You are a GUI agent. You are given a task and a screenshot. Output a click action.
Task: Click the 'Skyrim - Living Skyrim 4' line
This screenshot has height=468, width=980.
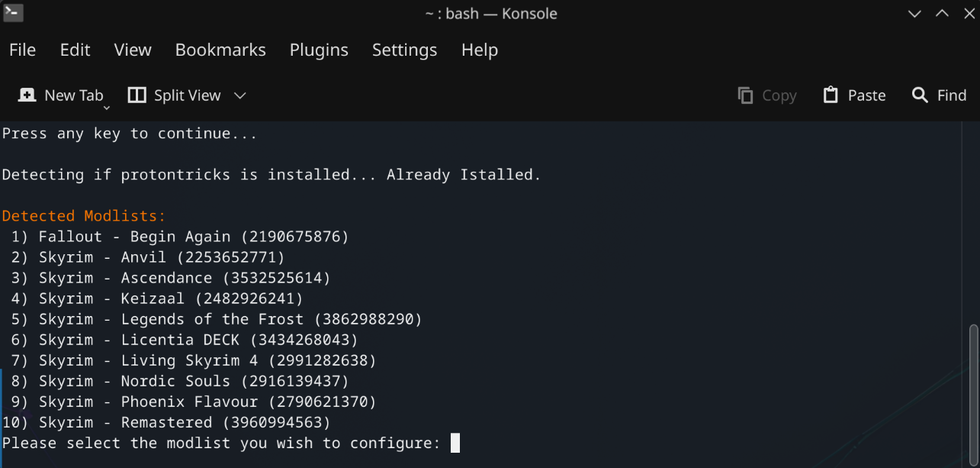(x=194, y=360)
